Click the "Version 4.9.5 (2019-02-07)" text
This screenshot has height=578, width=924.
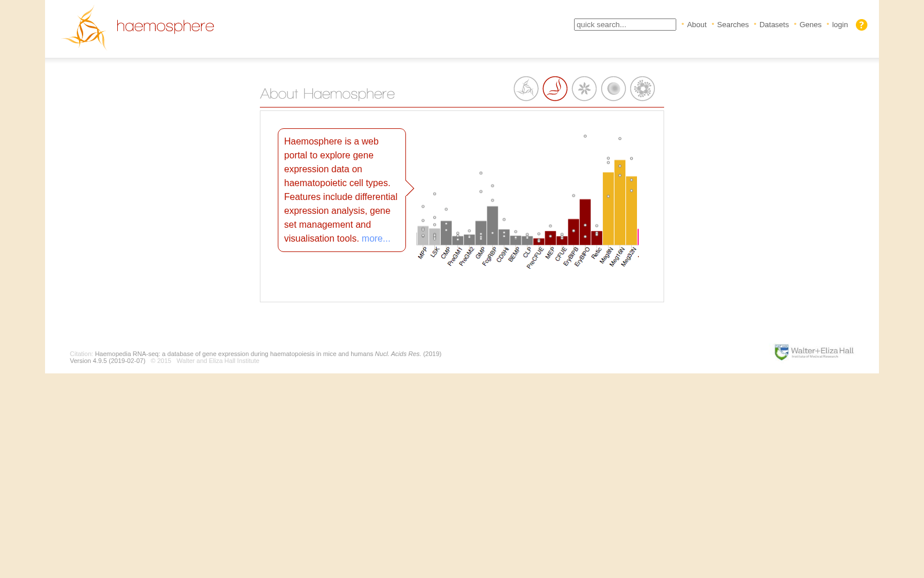107,361
